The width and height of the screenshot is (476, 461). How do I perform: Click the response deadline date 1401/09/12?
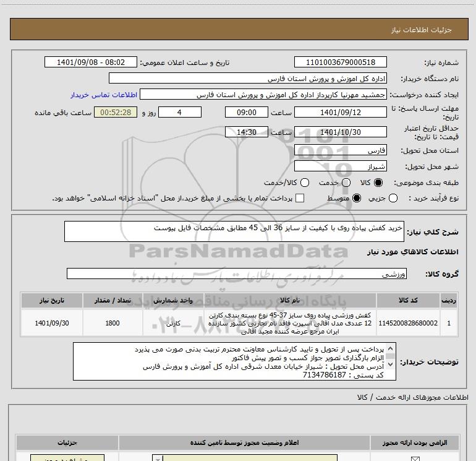tap(340, 112)
